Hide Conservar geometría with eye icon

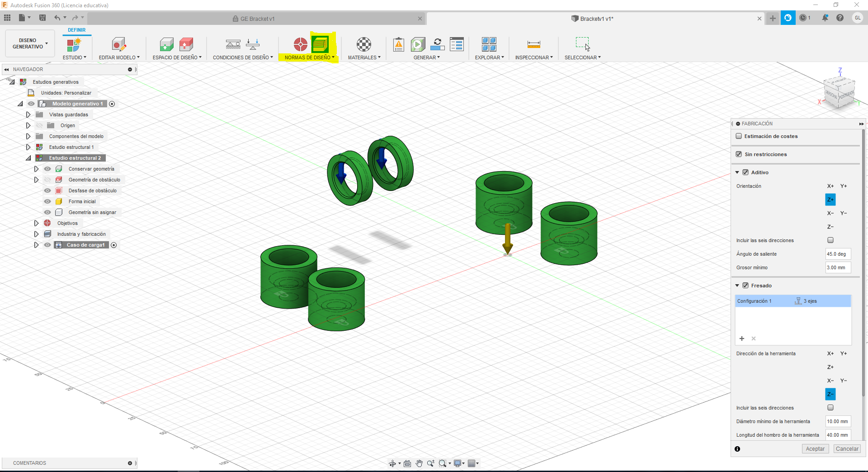tap(47, 169)
